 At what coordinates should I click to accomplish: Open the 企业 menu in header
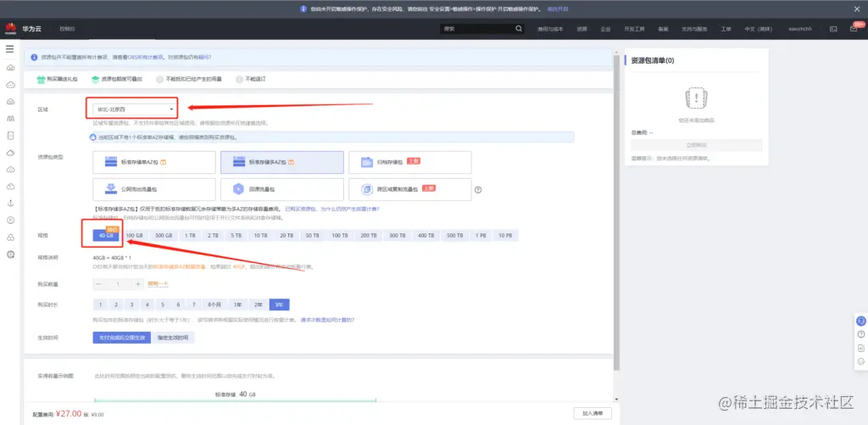(605, 29)
